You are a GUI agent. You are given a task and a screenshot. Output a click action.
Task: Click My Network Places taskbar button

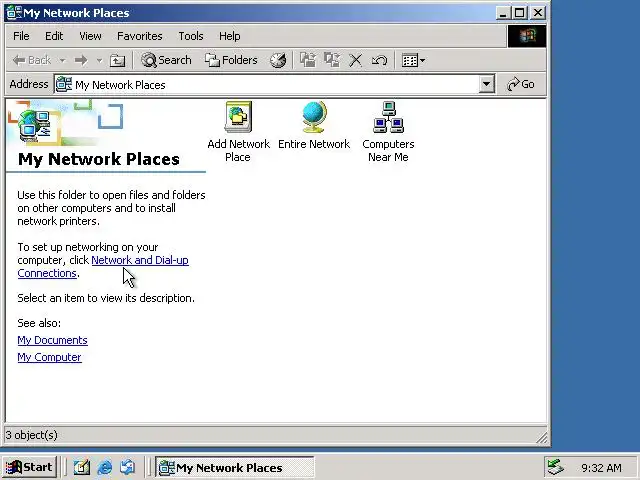coord(234,467)
